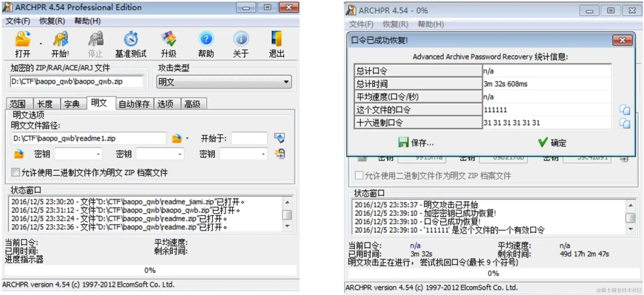Click the 总计口令 row label
This screenshot has height=295, width=644.
(418, 71)
